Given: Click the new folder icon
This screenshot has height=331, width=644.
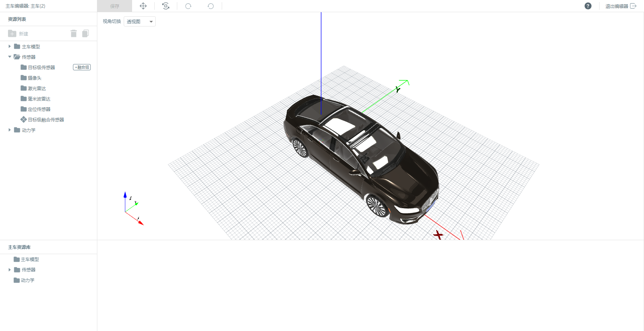Looking at the screenshot, I should pos(12,33).
